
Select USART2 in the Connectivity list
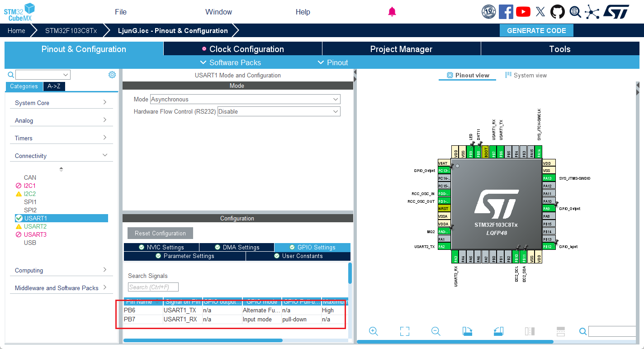35,226
